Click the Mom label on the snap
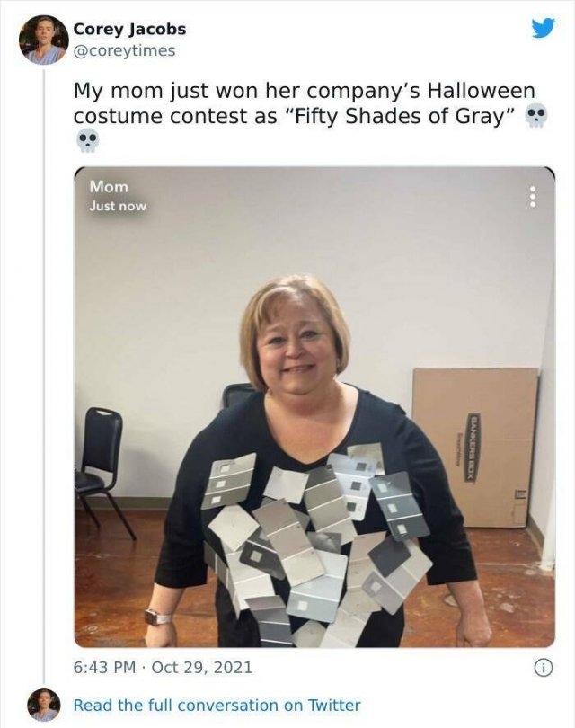The height and width of the screenshot is (728, 575). [109, 187]
